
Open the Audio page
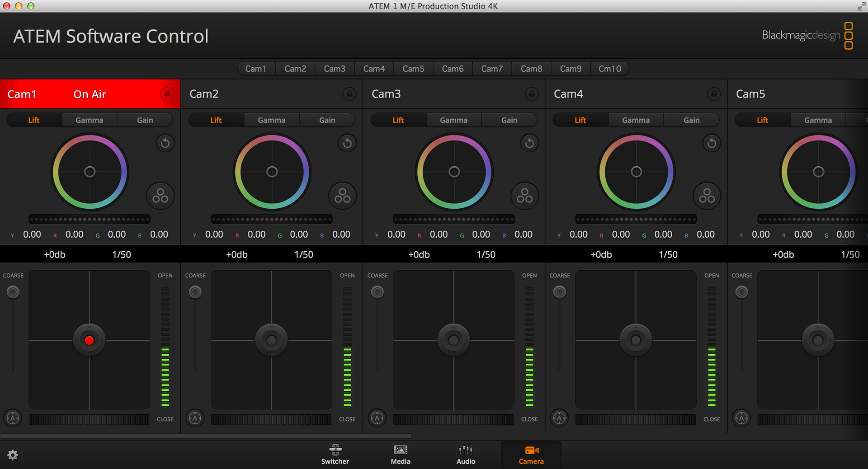[466, 454]
